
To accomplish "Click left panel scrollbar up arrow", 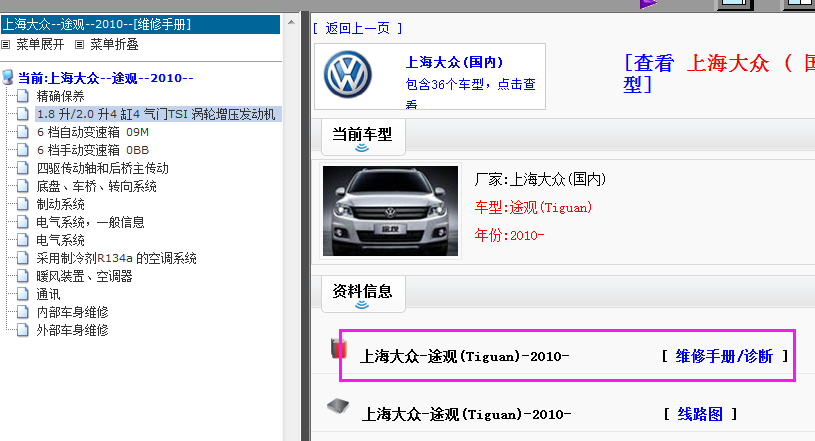I will [291, 22].
